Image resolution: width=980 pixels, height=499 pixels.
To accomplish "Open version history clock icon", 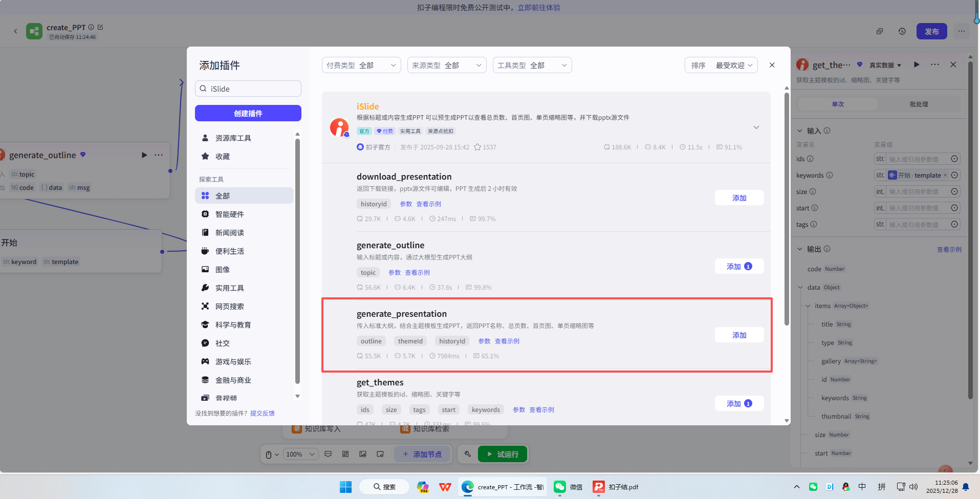I will coord(902,31).
